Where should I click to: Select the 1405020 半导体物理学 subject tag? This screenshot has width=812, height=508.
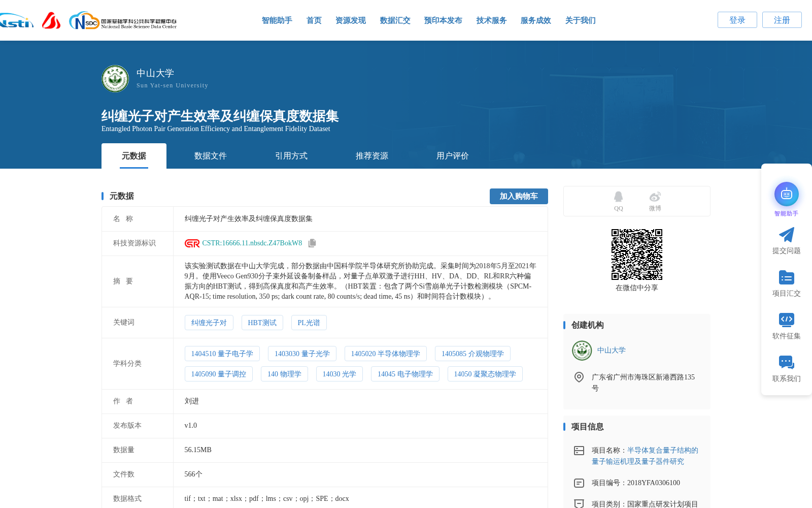click(x=385, y=354)
